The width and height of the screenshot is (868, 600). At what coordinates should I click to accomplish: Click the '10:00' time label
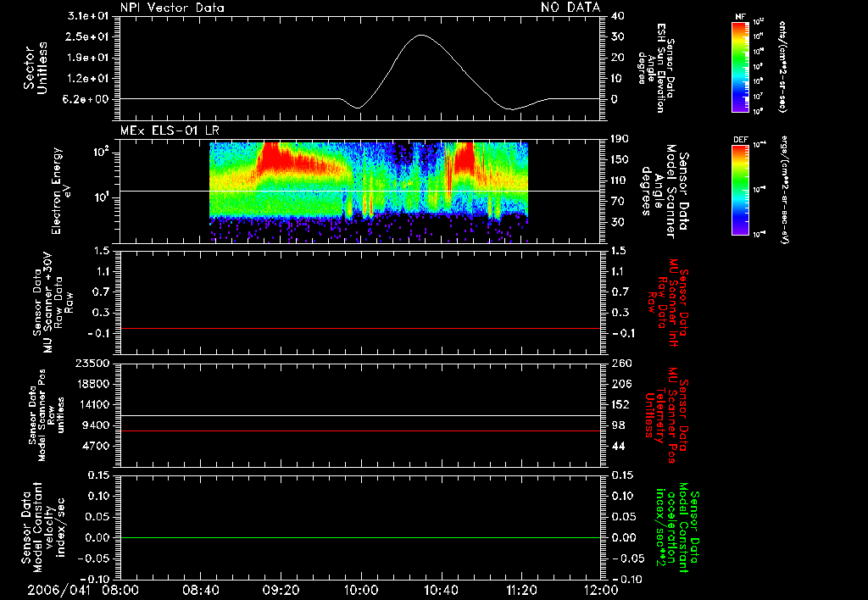(361, 591)
